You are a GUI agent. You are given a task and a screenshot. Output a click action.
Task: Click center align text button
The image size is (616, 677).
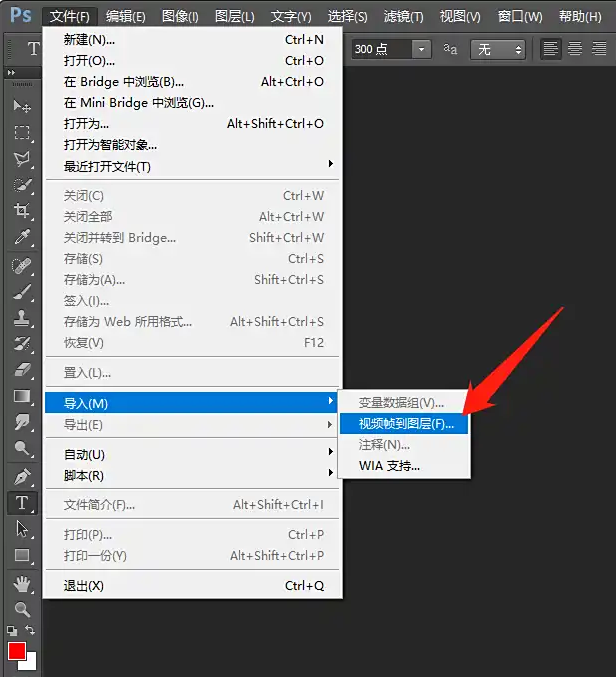click(575, 49)
